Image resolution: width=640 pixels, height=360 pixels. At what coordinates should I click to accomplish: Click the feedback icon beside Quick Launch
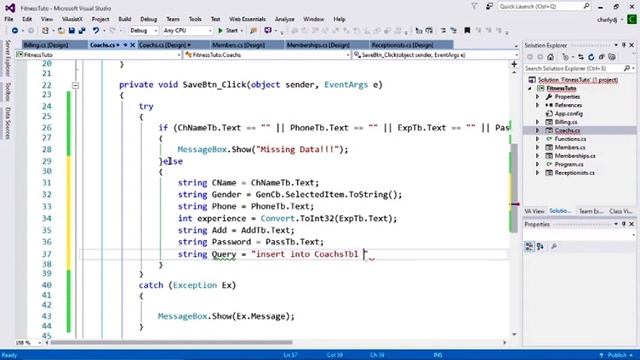489,6
